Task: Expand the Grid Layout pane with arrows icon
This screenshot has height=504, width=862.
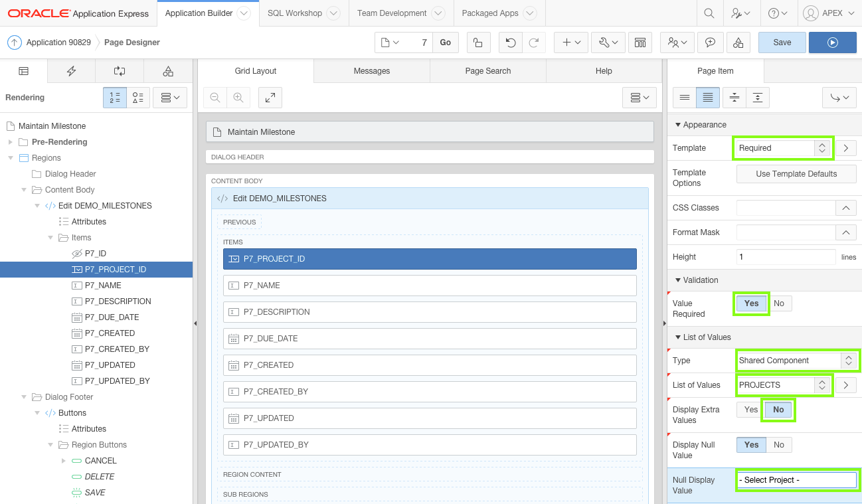Action: click(x=270, y=98)
